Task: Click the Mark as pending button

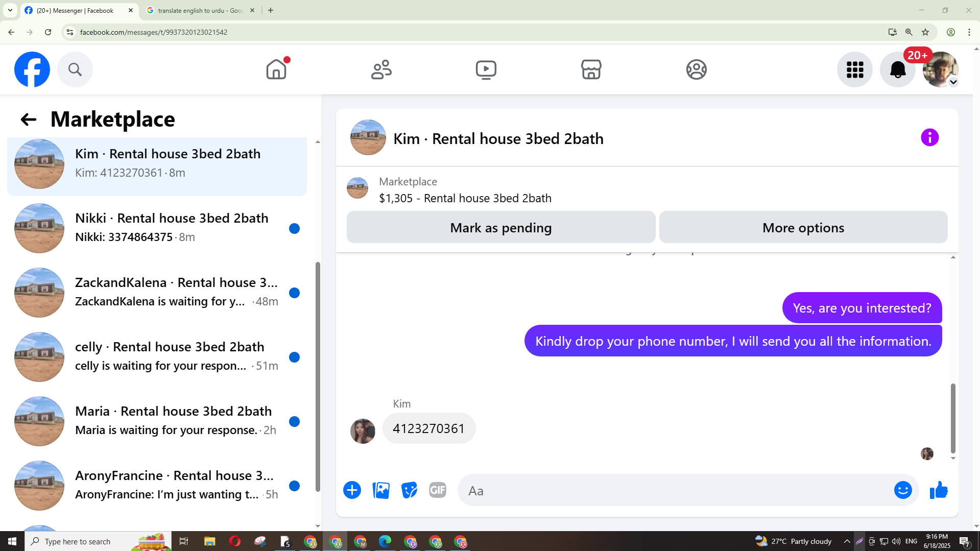Action: pos(501,227)
